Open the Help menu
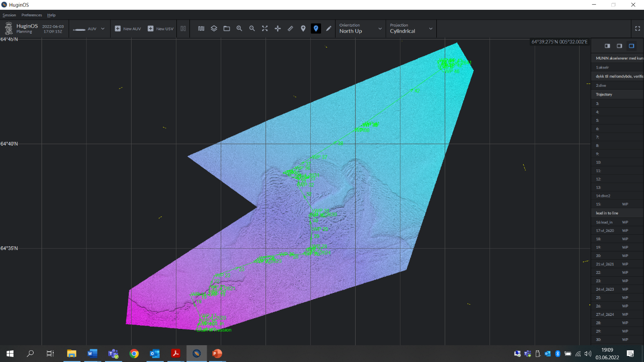The image size is (644, 362). pyautogui.click(x=51, y=15)
